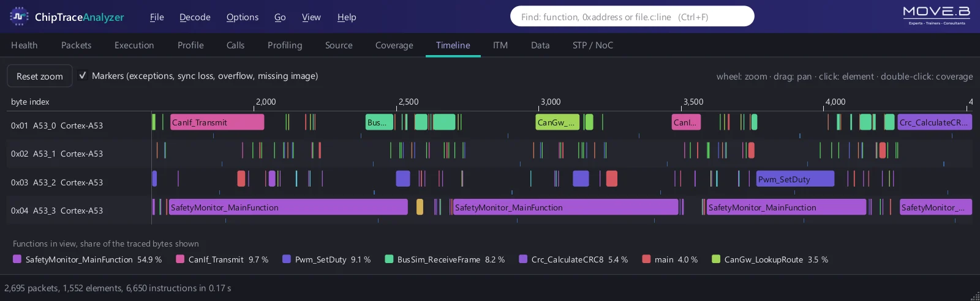Screen dimensions: 980x301
Task: Click the CanGw_LookupRoute 3.5 % legend text
Action: click(776, 259)
